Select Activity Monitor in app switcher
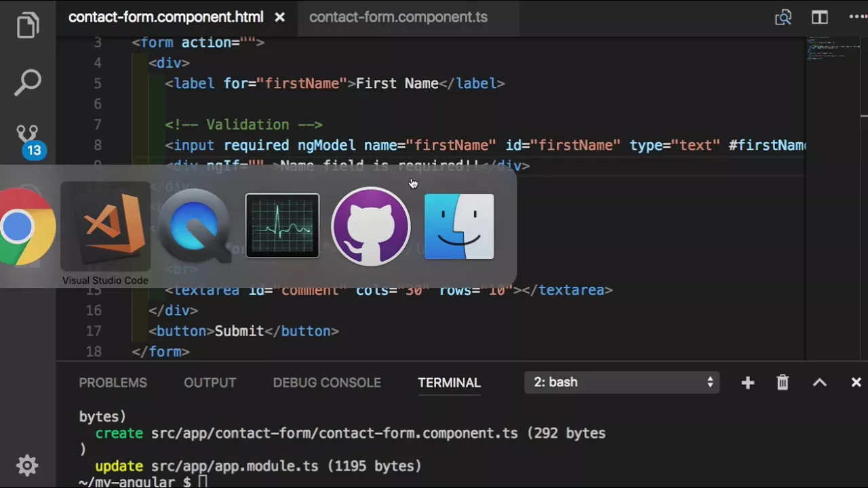868x488 pixels. click(282, 226)
